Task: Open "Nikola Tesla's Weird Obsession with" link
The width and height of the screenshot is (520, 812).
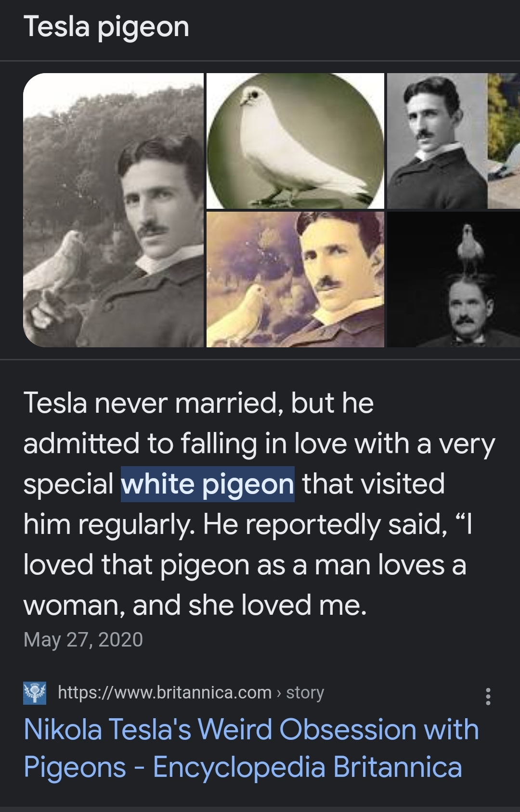Action: [x=251, y=729]
